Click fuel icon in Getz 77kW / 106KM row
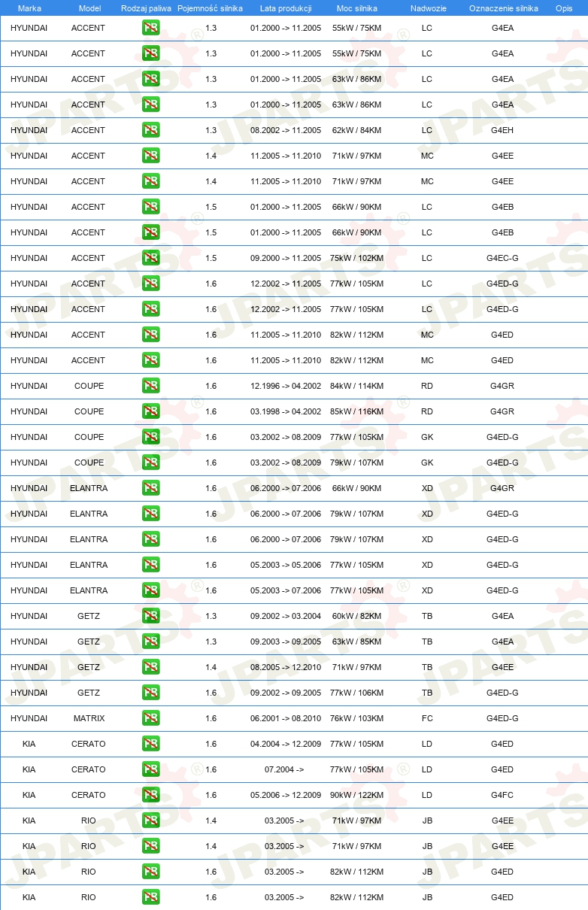 150,693
